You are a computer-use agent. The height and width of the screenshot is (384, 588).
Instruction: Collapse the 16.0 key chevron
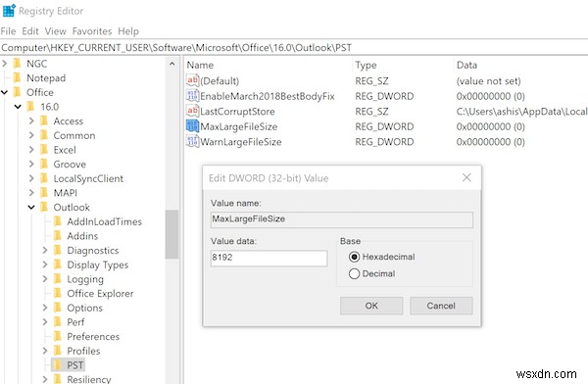[x=18, y=107]
